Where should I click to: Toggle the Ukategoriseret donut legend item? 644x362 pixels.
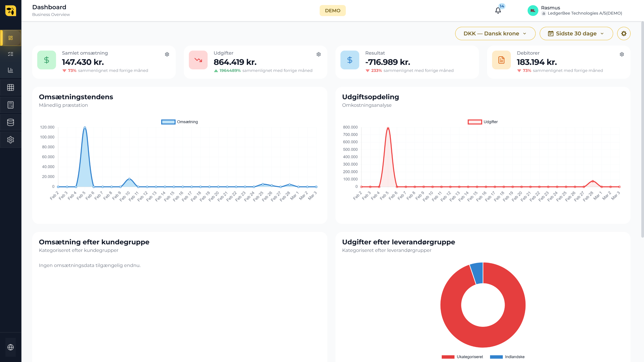(x=462, y=357)
